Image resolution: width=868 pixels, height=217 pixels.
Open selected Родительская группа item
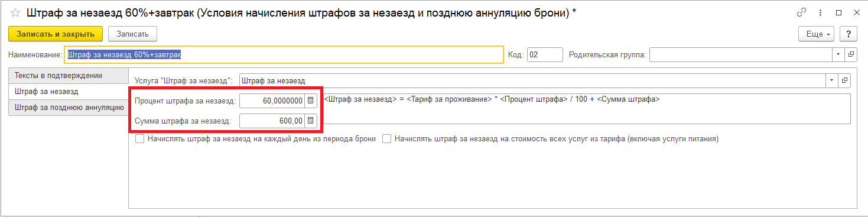click(x=851, y=54)
